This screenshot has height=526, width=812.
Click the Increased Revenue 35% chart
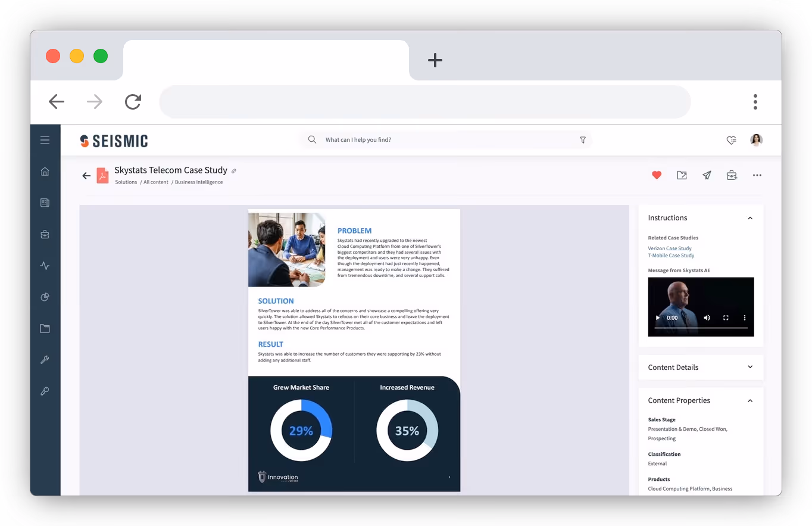coord(407,430)
